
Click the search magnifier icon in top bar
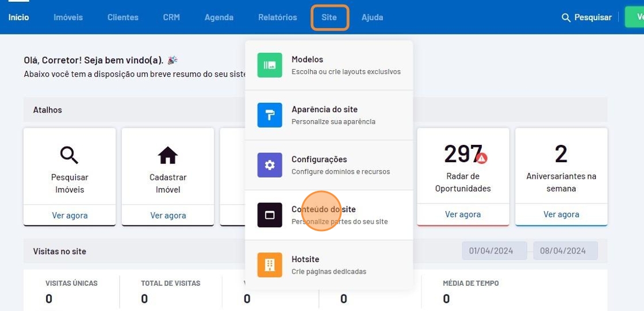pyautogui.click(x=566, y=18)
